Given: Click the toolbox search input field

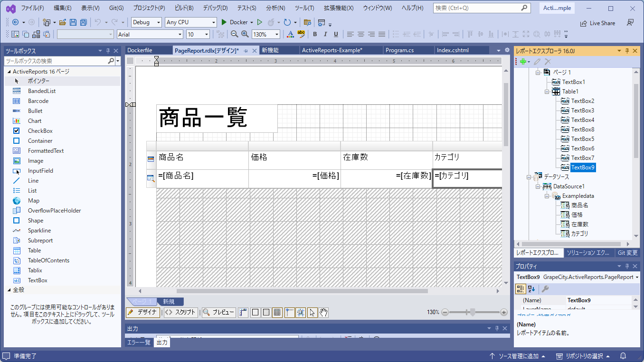Looking at the screenshot, I should (x=56, y=61).
